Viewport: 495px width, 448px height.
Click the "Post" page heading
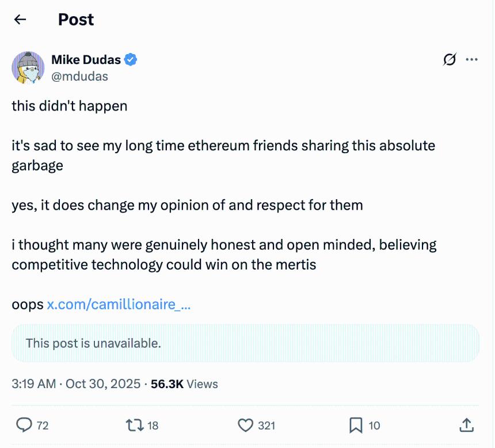(x=76, y=20)
